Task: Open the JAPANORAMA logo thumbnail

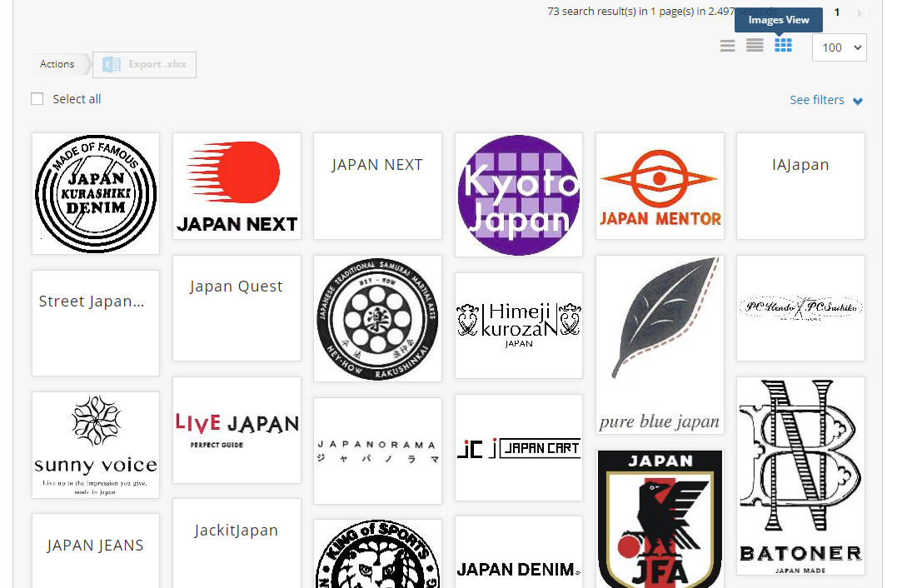Action: coord(377,451)
